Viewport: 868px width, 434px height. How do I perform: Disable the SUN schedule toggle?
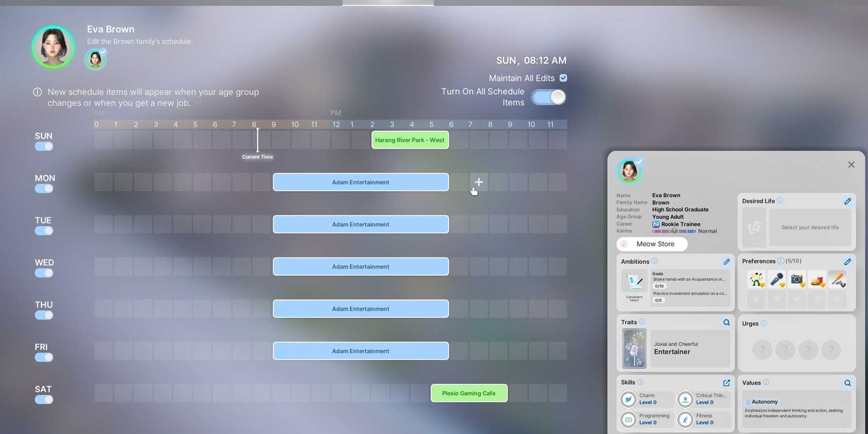(44, 147)
